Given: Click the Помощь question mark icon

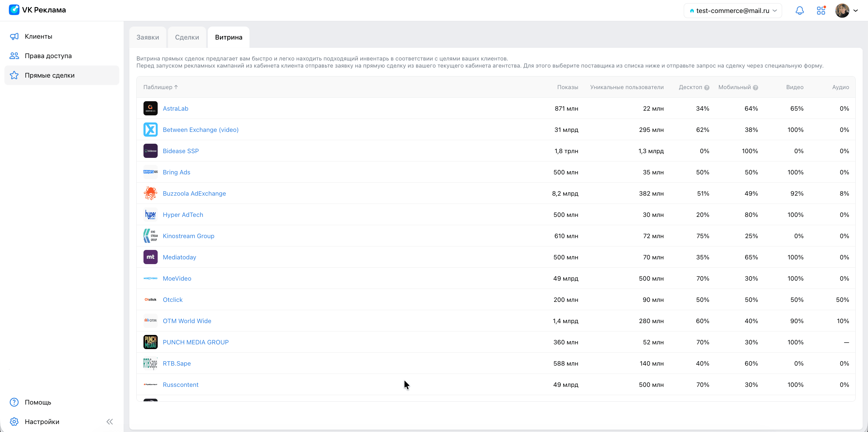Looking at the screenshot, I should coord(14,402).
